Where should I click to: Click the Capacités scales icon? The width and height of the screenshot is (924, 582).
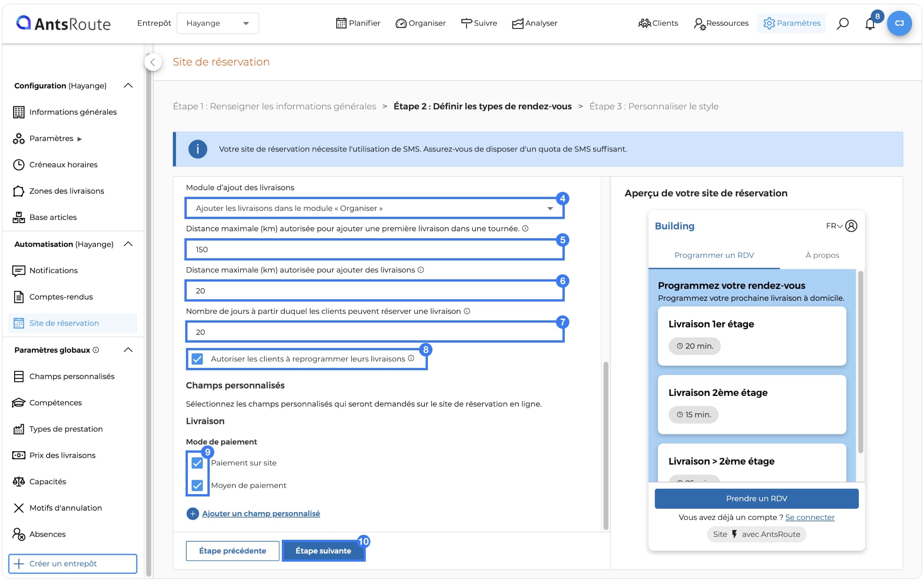tap(18, 482)
